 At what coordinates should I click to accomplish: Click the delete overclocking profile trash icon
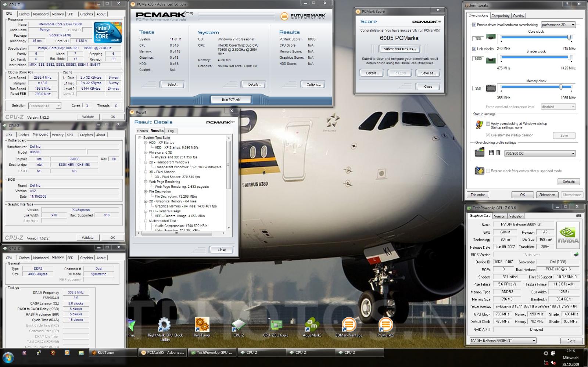coord(498,153)
